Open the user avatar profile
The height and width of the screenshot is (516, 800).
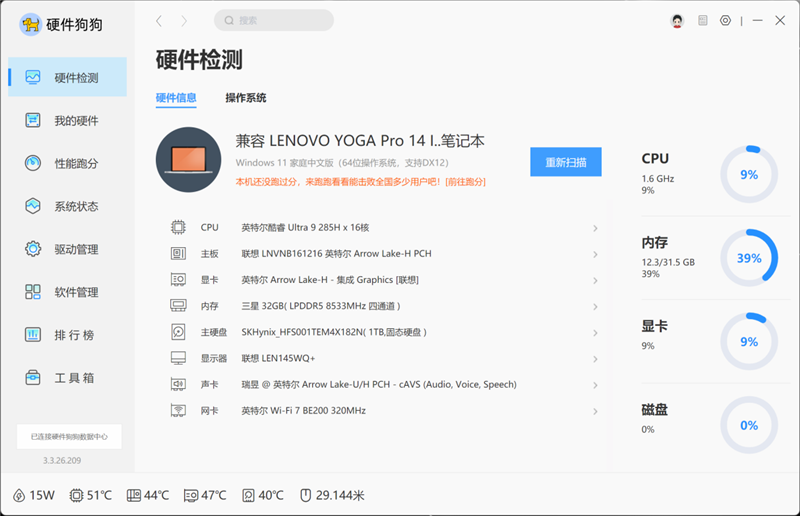(678, 21)
